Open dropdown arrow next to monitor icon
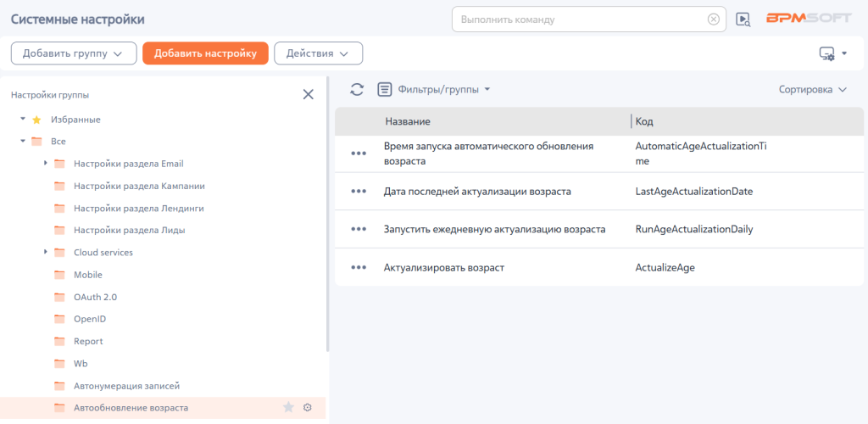Viewport: 868px width, 424px height. point(844,53)
